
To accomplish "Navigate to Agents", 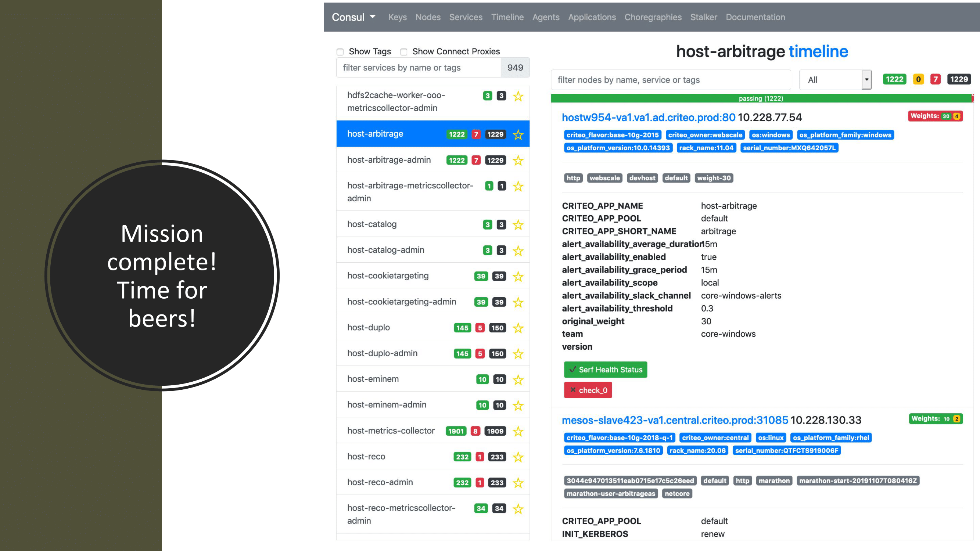I will click(546, 17).
